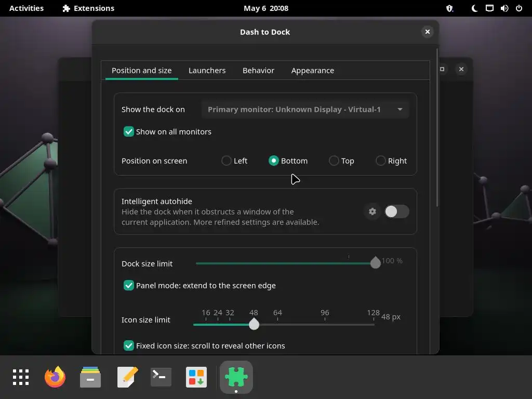Switch to the Appearance tab
This screenshot has width=532, height=399.
click(312, 71)
